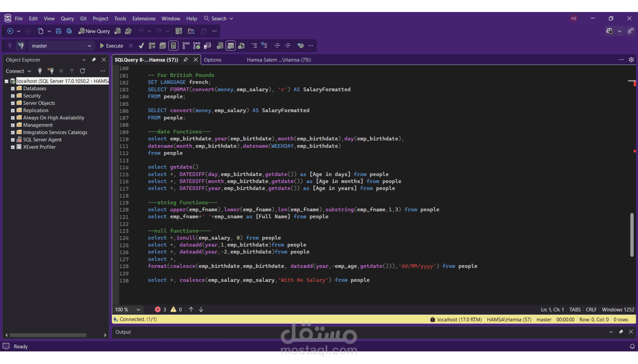Select Results to Text mode
Viewport: 638px width, 364px height.
coord(220,46)
